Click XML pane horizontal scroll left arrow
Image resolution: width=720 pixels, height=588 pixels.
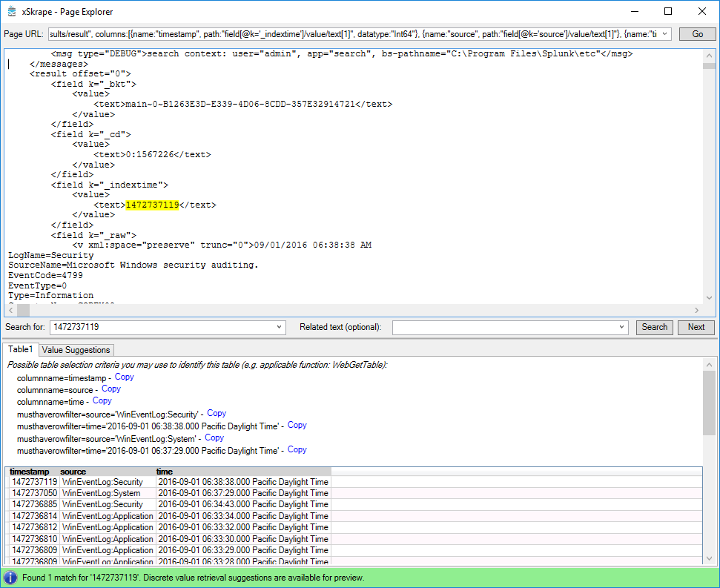pyautogui.click(x=11, y=311)
